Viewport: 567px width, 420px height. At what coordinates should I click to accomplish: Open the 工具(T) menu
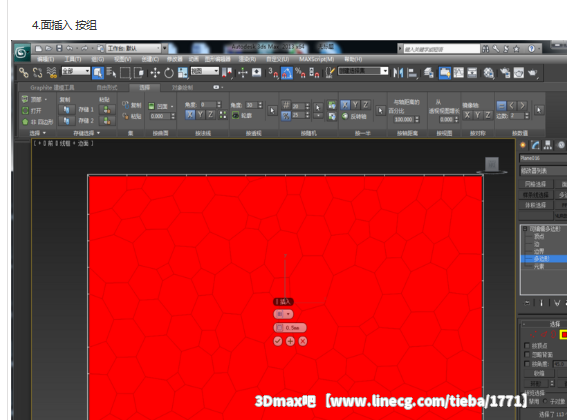click(x=73, y=59)
